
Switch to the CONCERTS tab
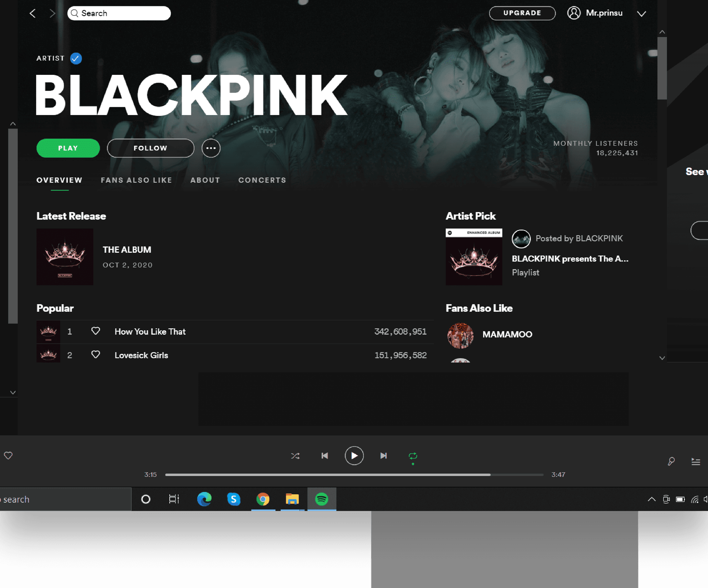[x=262, y=180]
